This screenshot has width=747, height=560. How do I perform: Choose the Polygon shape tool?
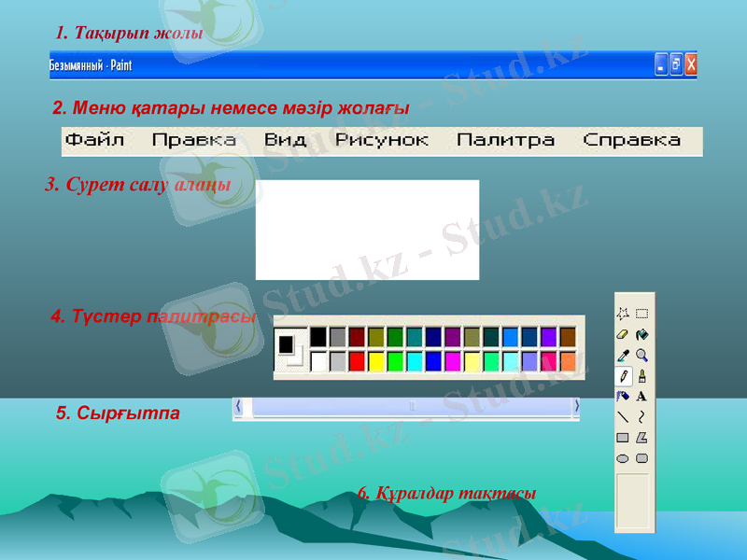click(643, 436)
